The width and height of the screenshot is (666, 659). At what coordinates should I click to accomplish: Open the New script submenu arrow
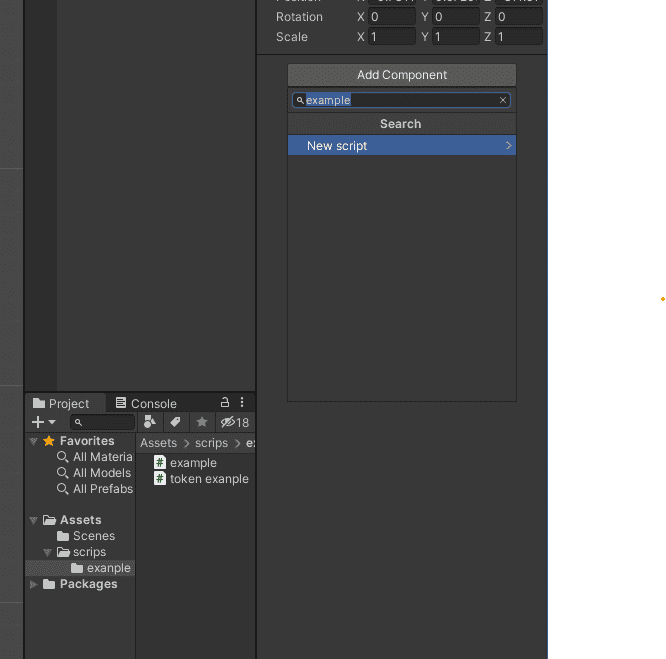coord(508,146)
